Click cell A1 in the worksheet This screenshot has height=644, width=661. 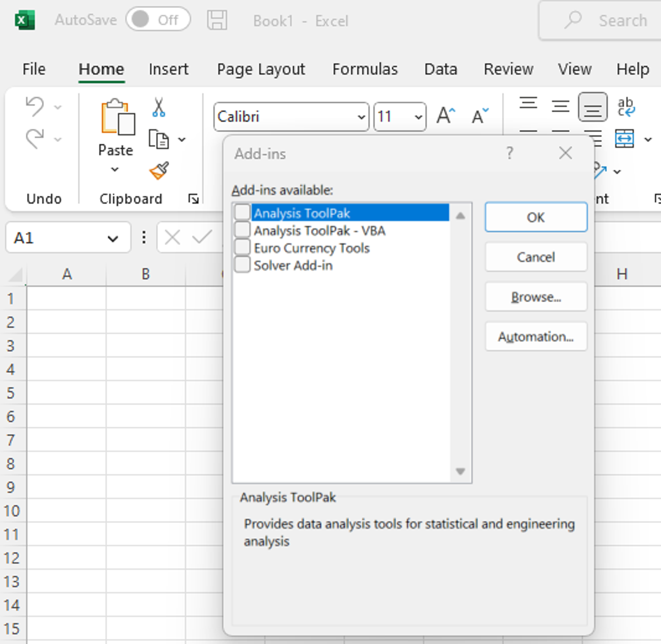tap(66, 298)
